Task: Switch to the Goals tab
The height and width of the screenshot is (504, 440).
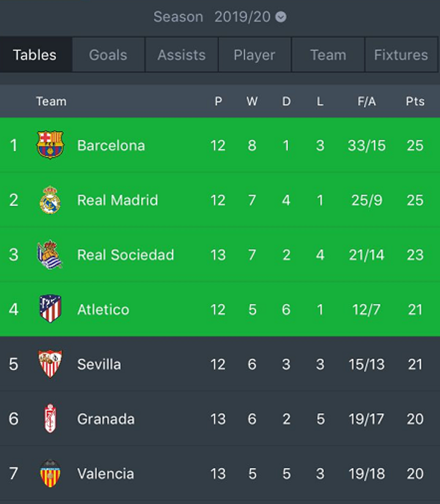Action: [x=108, y=54]
